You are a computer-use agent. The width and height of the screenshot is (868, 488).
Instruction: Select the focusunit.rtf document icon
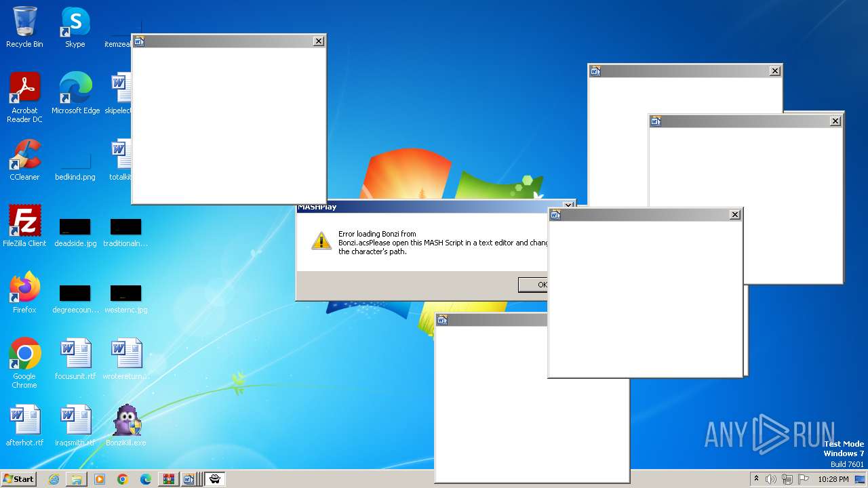(x=75, y=359)
